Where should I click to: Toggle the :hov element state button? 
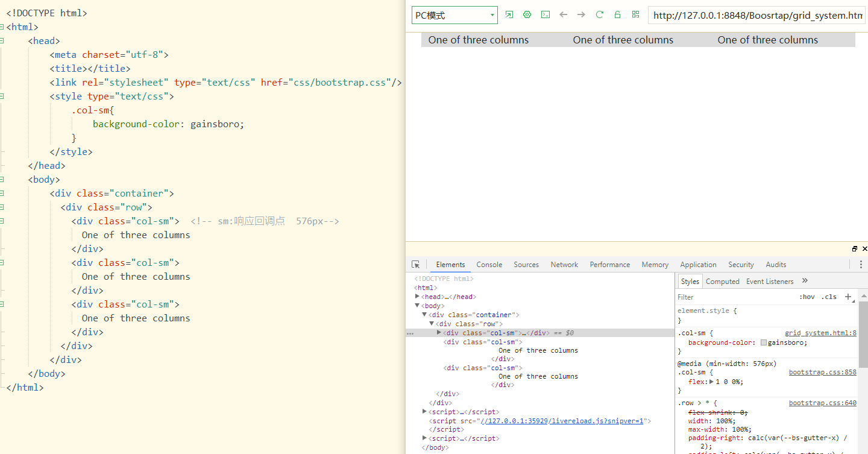[807, 297]
